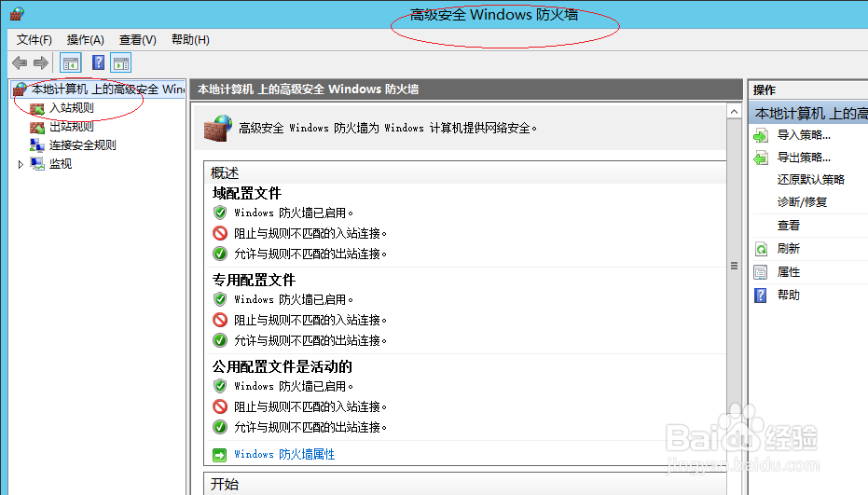Screen dimensions: 868x495
Task: Click the 监视 monitor icon
Action: [37, 164]
